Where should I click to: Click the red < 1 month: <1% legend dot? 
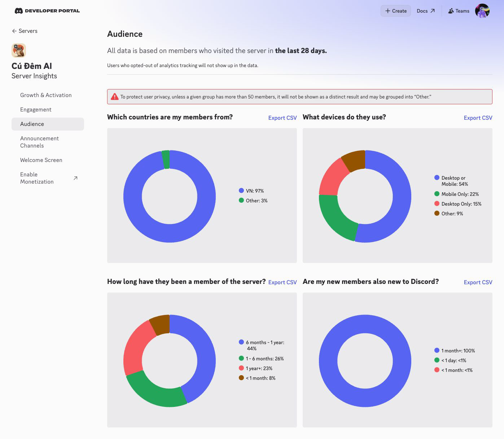[437, 370]
